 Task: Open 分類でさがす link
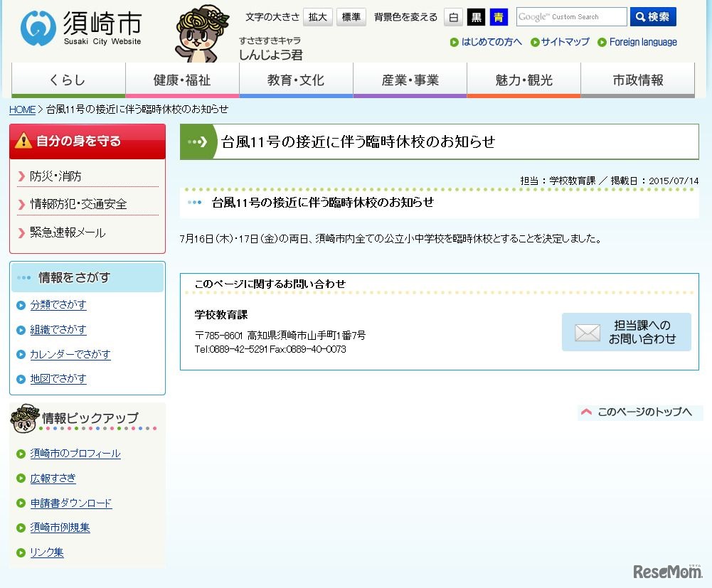pos(58,305)
